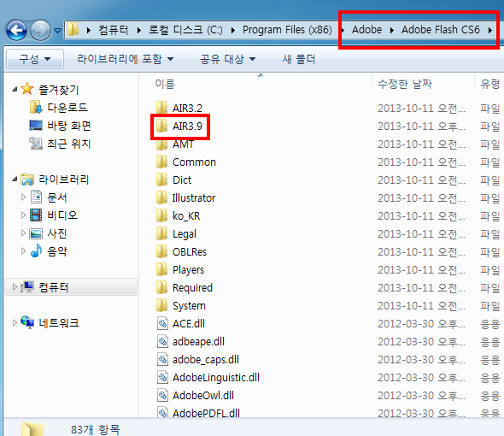Select the 사진 library

click(x=57, y=233)
